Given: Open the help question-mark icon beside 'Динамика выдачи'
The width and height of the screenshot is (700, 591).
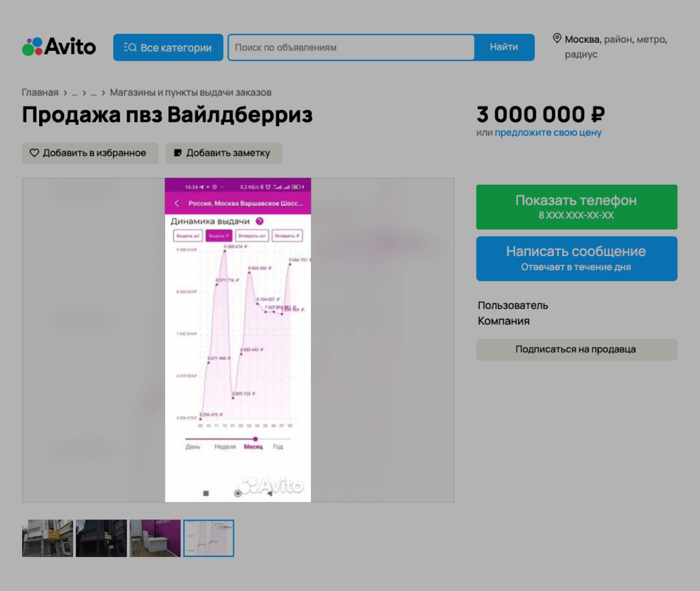Looking at the screenshot, I should click(260, 221).
